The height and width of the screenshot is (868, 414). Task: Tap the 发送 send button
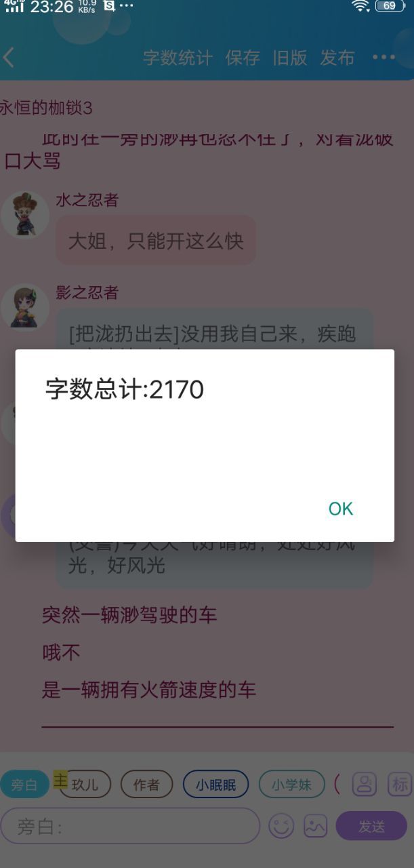pos(371,826)
